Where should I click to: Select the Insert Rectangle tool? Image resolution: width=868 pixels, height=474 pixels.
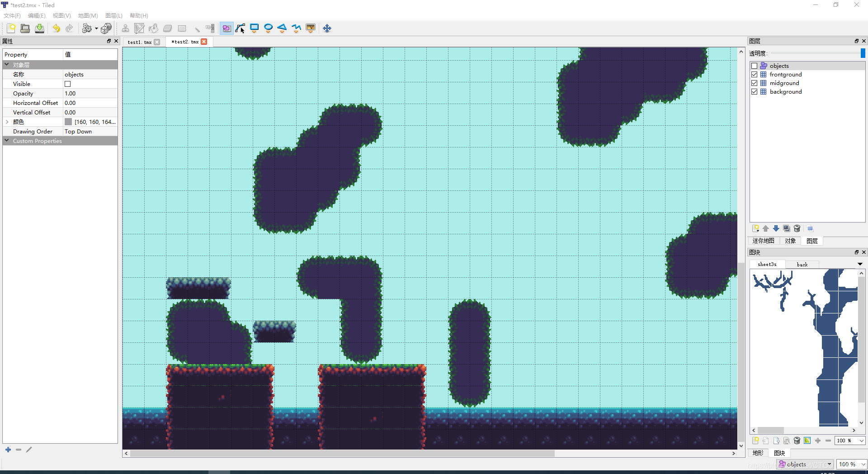(x=255, y=28)
